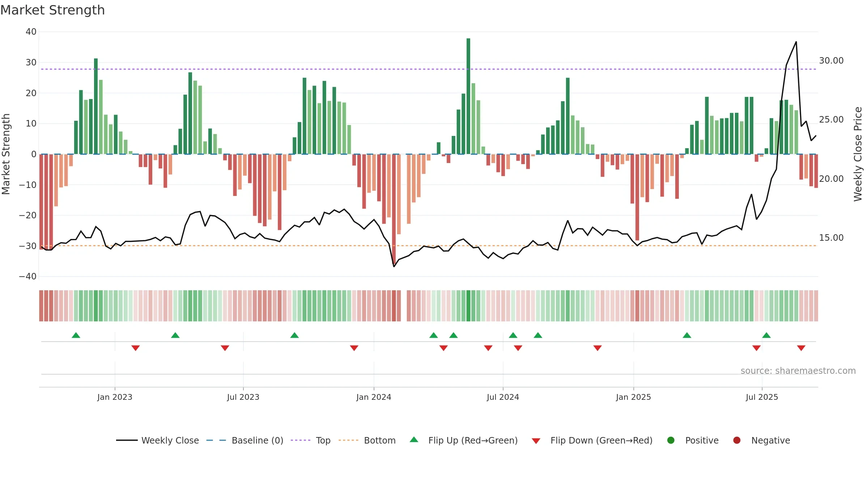Toggle the Bottom legend label
This screenshot has width=868, height=488.
(x=380, y=440)
